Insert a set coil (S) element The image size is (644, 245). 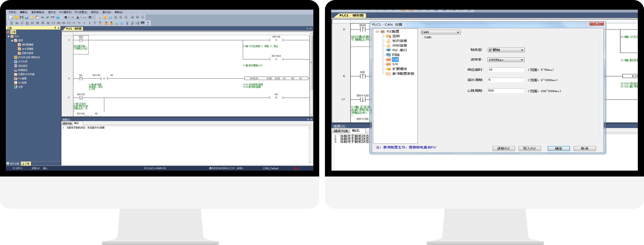64,23
